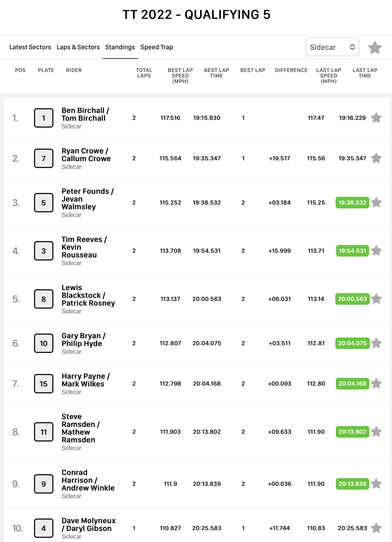
Task: Click last lap time 20:25.583
Action: click(x=352, y=528)
